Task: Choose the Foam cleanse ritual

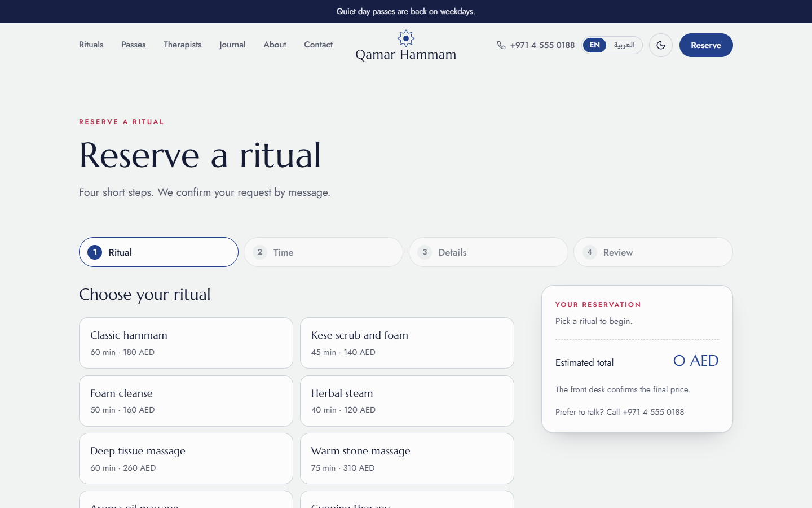Action: (186, 401)
